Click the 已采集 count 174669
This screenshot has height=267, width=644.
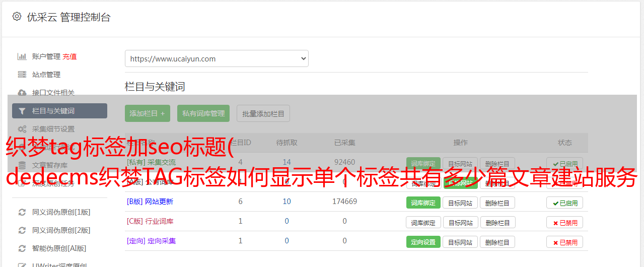click(344, 202)
